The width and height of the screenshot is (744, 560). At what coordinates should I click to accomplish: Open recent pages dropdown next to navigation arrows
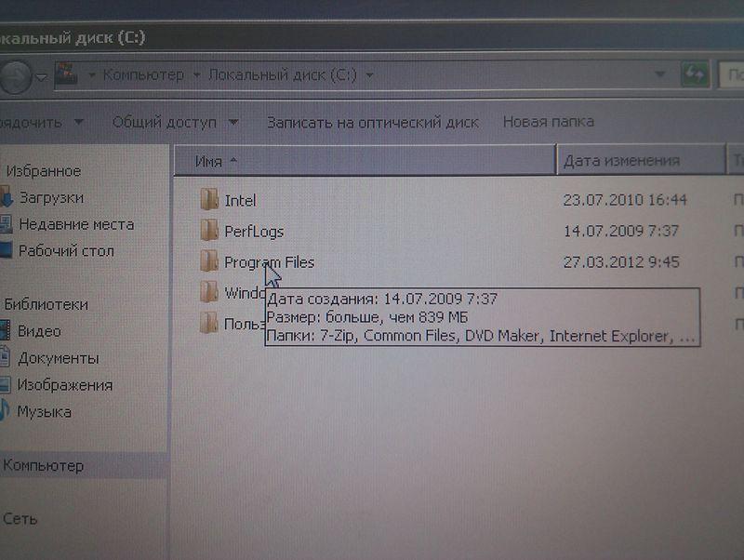pos(42,77)
